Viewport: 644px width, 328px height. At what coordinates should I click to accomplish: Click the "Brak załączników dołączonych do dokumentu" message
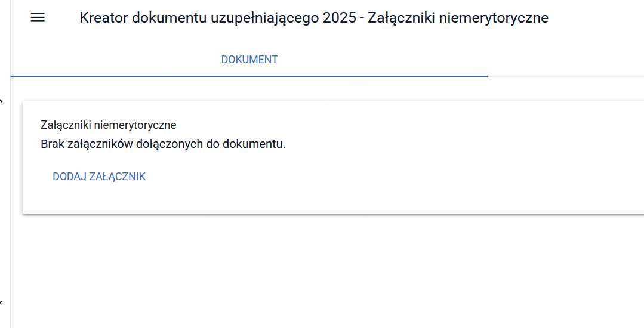coord(163,144)
